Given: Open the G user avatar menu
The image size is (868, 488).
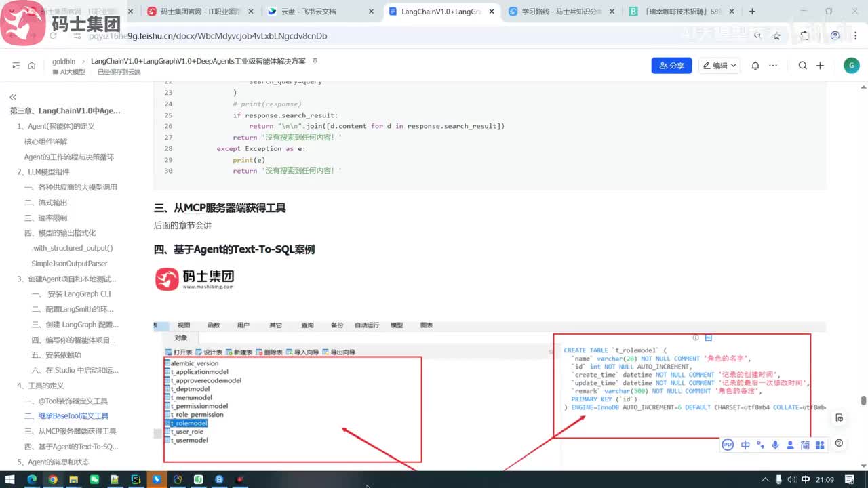Looking at the screenshot, I should point(851,66).
